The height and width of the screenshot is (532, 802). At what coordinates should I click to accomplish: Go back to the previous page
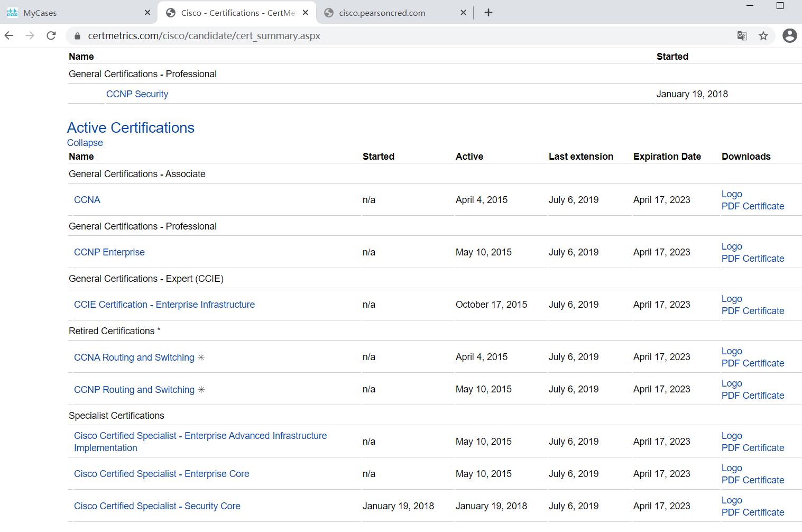[x=9, y=35]
